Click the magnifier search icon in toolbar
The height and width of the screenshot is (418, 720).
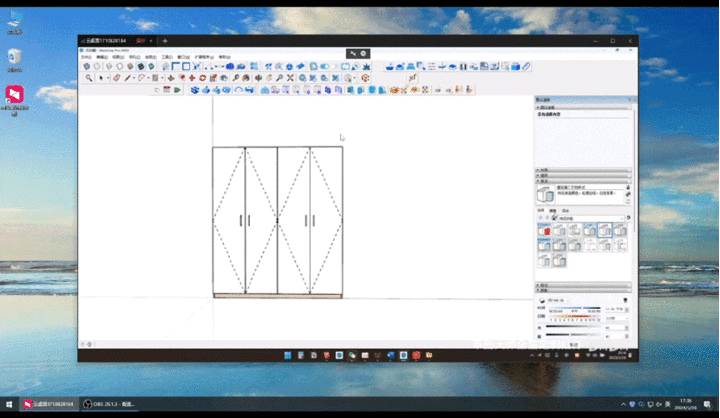point(89,78)
